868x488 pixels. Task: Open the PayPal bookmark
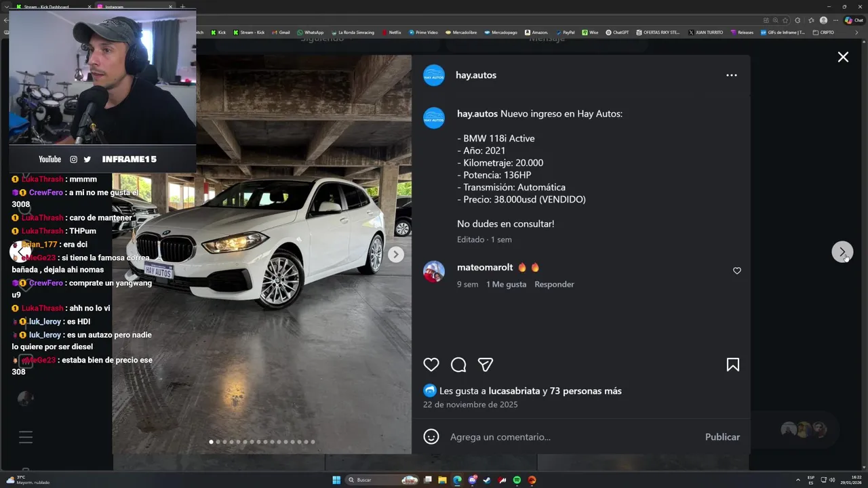(x=565, y=32)
